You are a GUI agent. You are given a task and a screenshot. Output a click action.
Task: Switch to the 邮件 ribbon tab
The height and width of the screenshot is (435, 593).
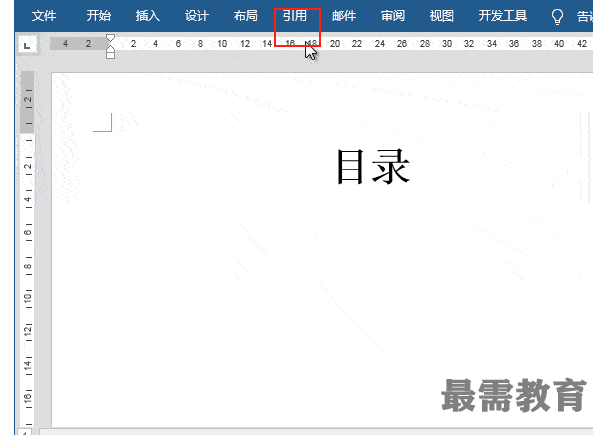[x=344, y=16]
